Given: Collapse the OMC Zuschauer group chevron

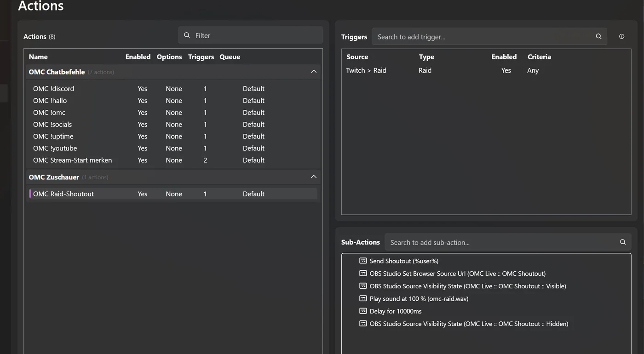Looking at the screenshot, I should [x=314, y=177].
